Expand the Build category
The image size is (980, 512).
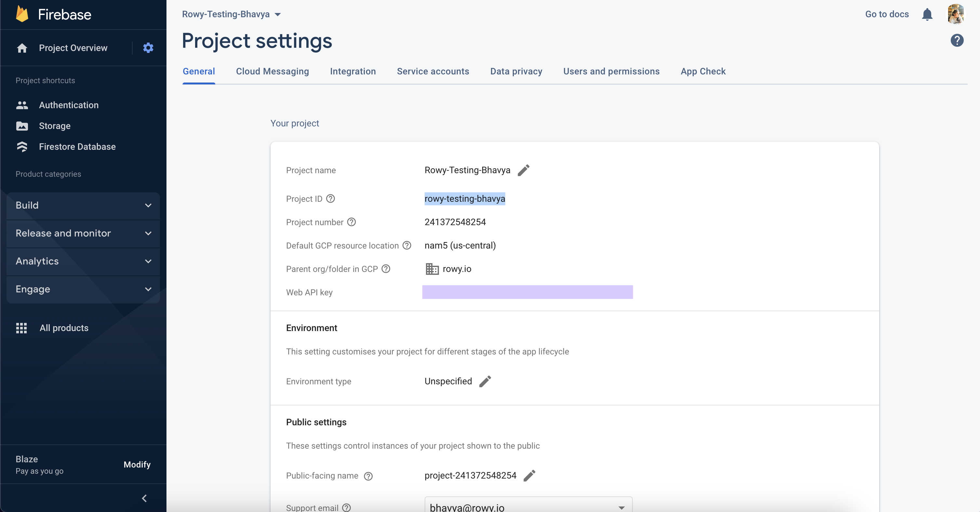pos(83,205)
